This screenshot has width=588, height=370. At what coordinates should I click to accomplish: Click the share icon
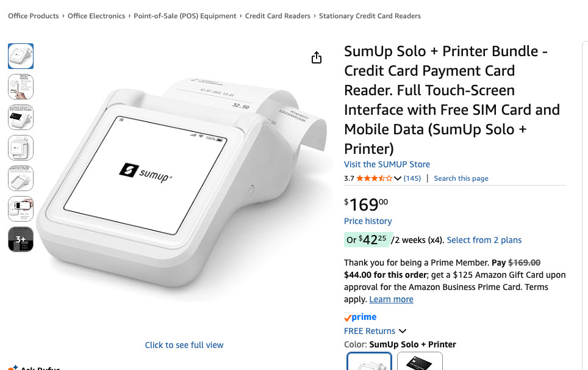[x=317, y=57]
